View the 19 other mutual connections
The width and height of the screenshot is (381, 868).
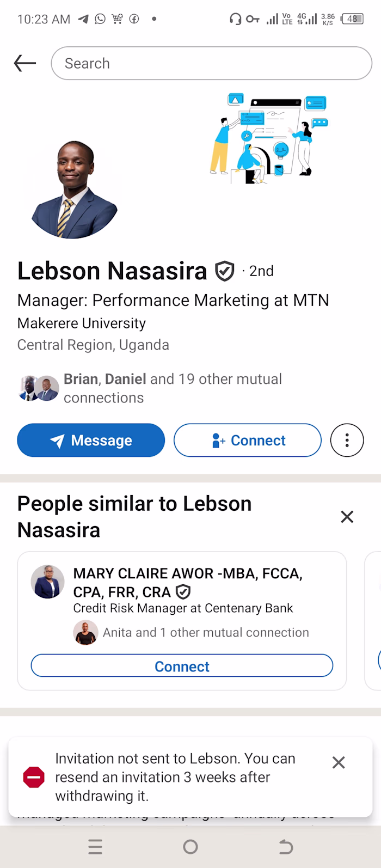tap(173, 388)
